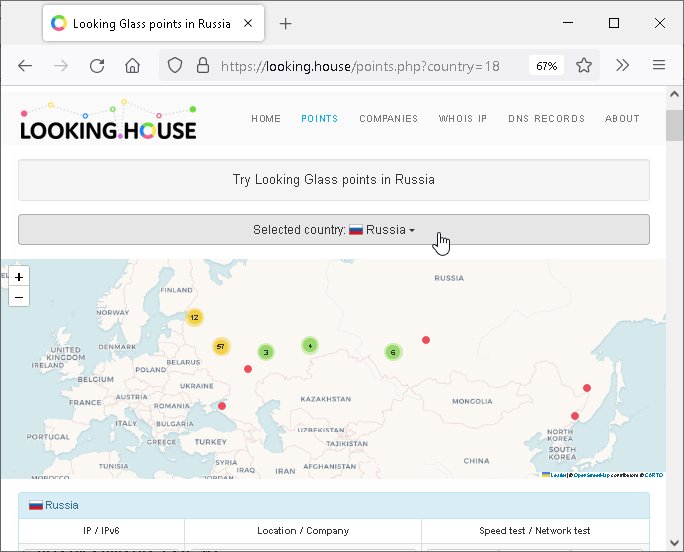Click the yellow cluster marker labeled 57
The height and width of the screenshot is (552, 684).
coord(221,346)
